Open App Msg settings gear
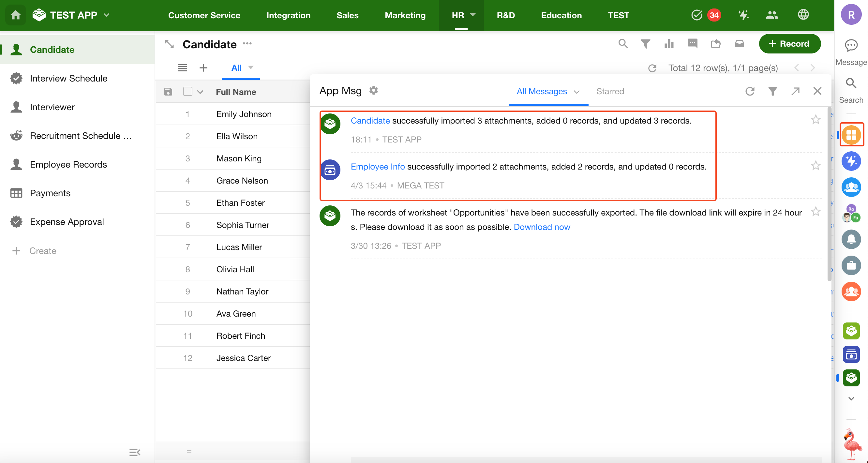The width and height of the screenshot is (868, 463). click(373, 91)
